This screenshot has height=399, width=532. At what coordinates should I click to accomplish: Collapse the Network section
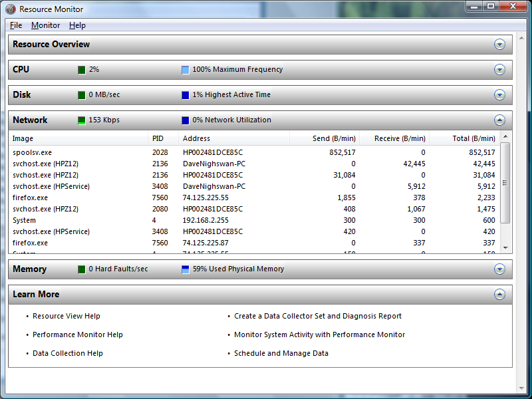[x=499, y=120]
